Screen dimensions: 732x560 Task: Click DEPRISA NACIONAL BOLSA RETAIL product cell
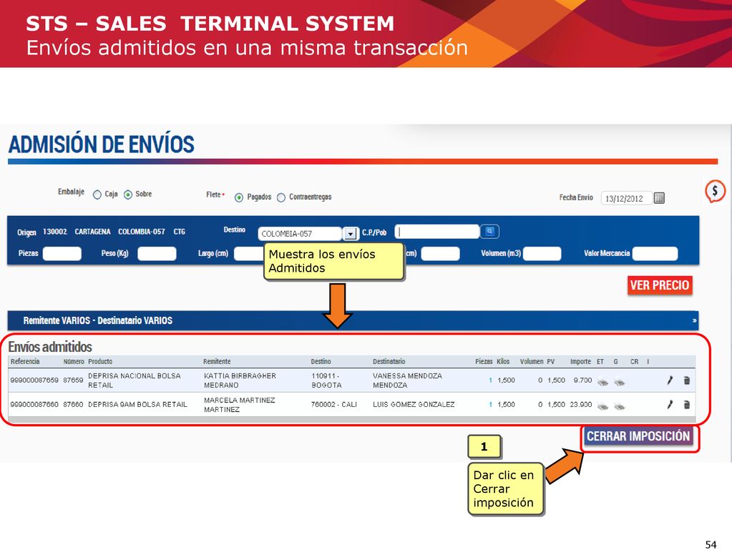[x=135, y=380]
